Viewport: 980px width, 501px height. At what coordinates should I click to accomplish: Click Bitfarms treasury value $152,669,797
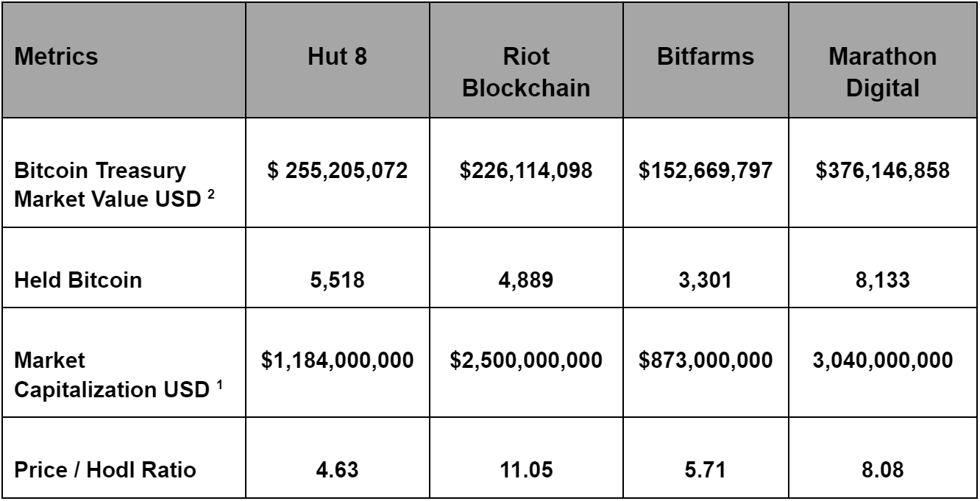(x=706, y=172)
